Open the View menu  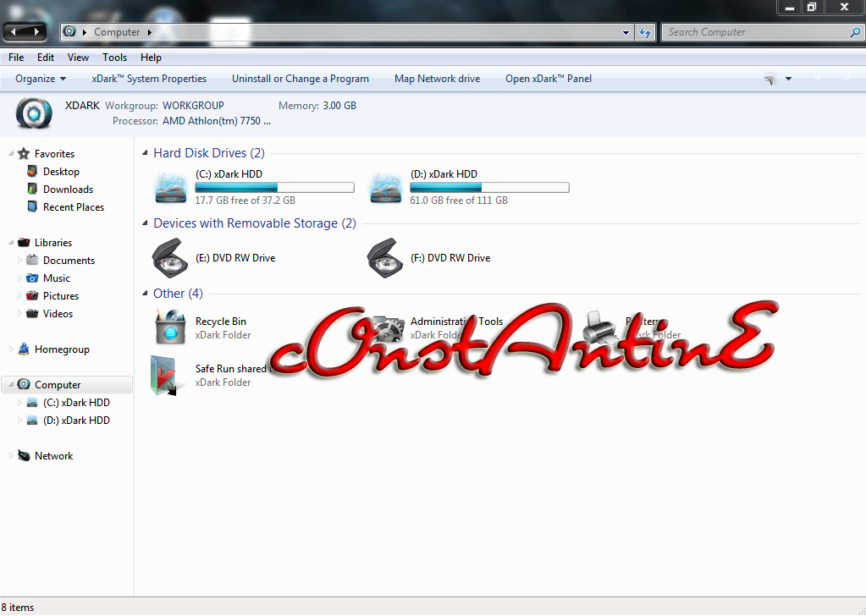78,58
